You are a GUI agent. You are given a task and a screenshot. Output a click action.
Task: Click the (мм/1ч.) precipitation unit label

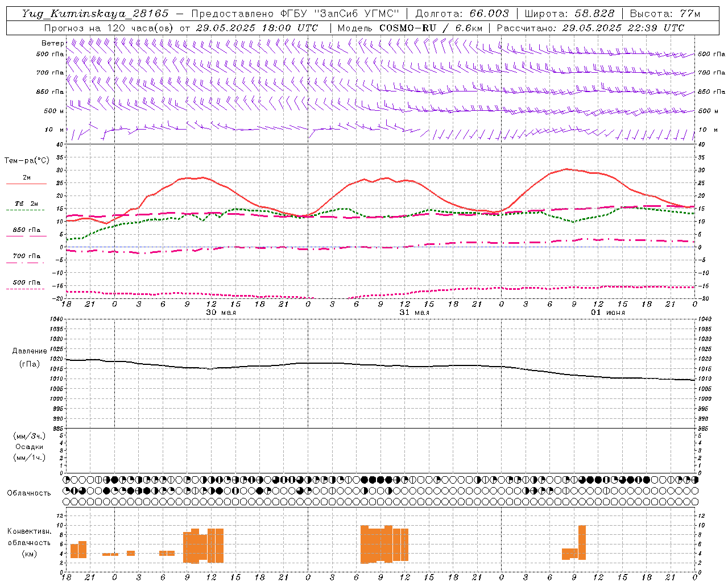pos(30,458)
